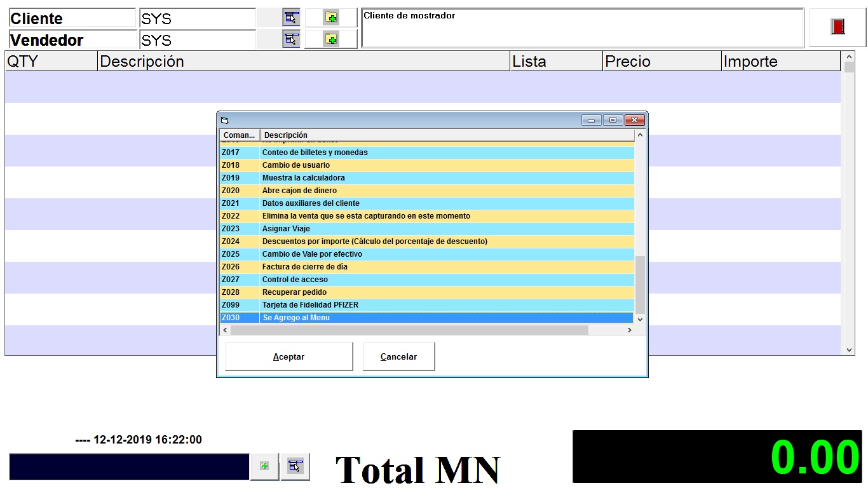Click the Cliente SYS input field

[x=197, y=18]
